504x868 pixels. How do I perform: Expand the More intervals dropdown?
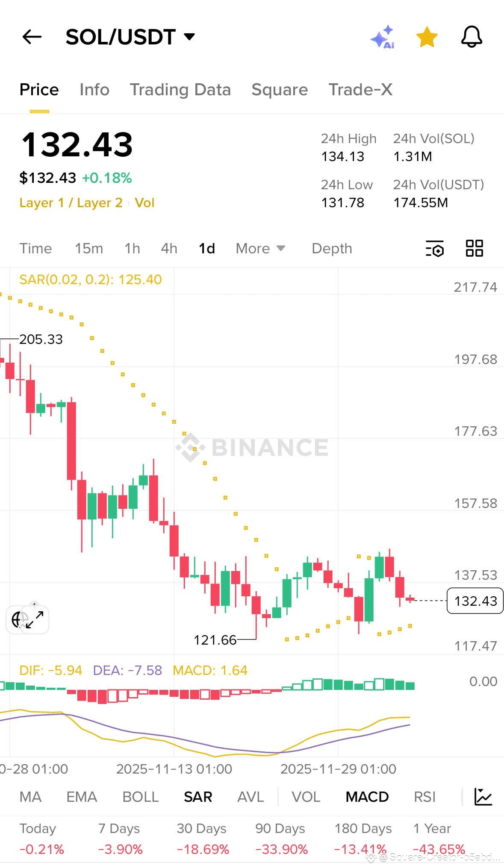coord(260,249)
